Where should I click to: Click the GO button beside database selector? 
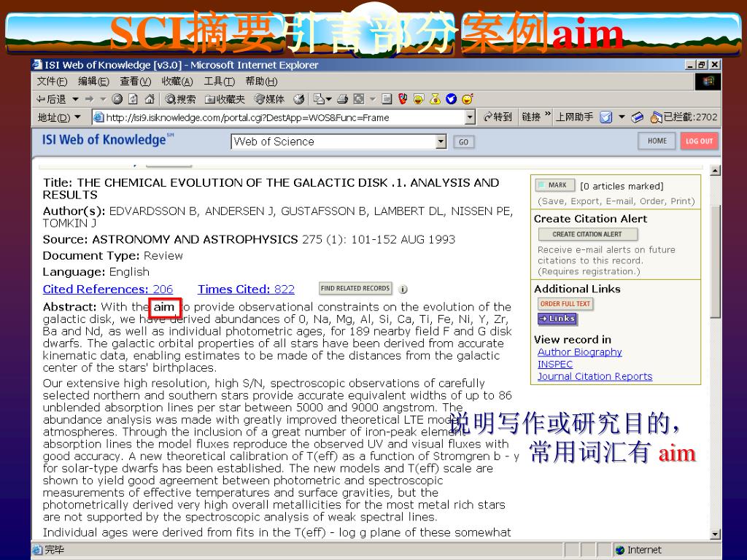463,142
